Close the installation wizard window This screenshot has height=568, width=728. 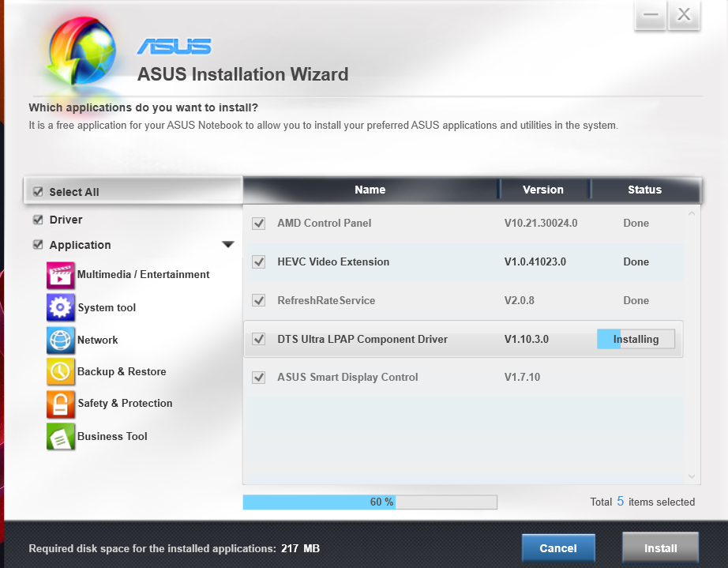pos(684,14)
